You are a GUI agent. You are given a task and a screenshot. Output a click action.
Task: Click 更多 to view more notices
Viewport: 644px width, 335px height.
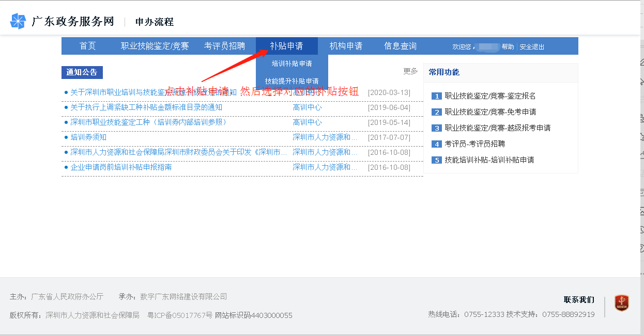[410, 71]
